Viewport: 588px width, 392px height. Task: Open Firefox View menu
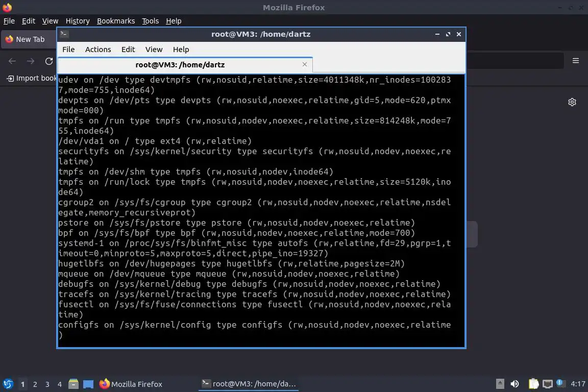pyautogui.click(x=50, y=21)
